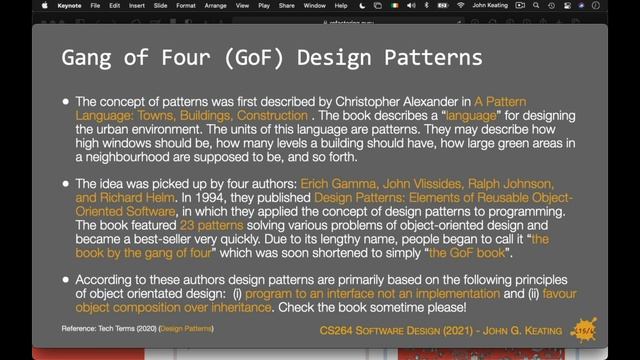Image resolution: width=640 pixels, height=360 pixels.
Task: Open Control Center icon
Action: point(567,6)
